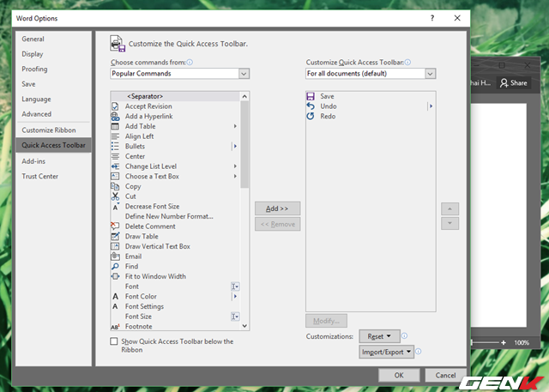Open the Save options category

[x=53, y=84]
